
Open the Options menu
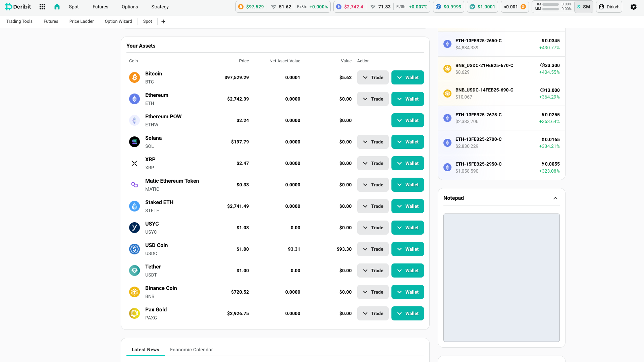tap(130, 7)
